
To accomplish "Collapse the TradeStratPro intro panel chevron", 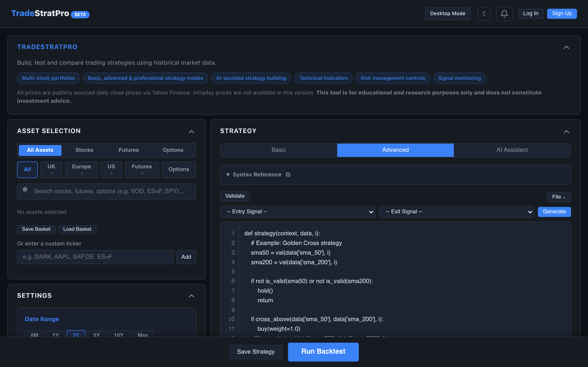I will [566, 47].
